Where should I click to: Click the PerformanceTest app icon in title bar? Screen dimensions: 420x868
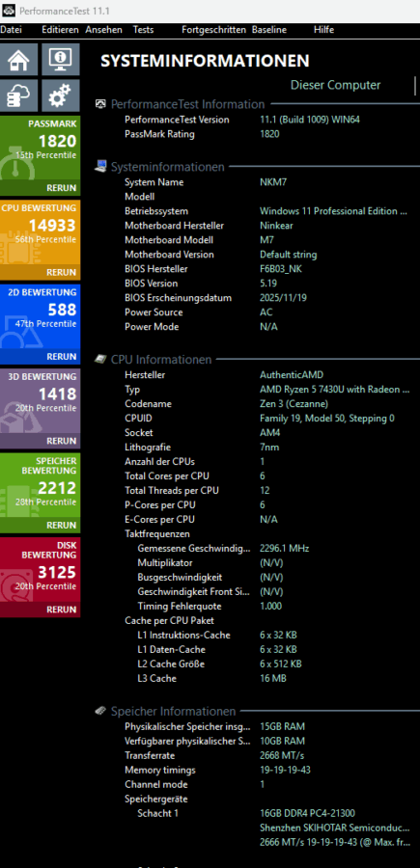click(x=9, y=11)
